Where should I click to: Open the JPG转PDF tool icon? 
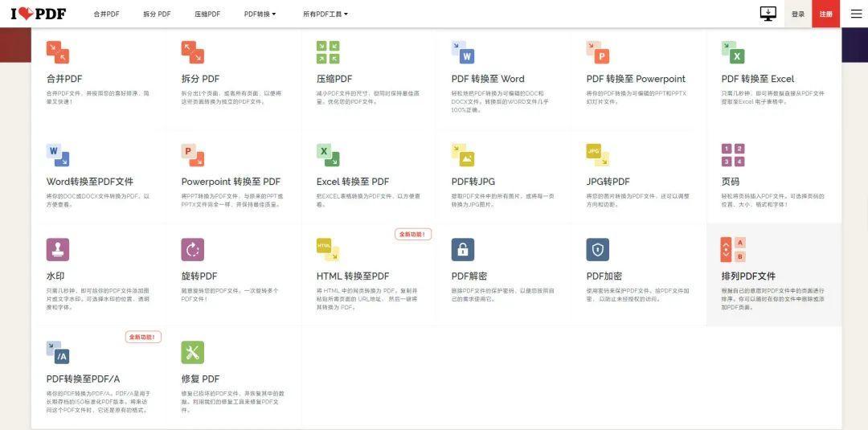click(x=598, y=155)
